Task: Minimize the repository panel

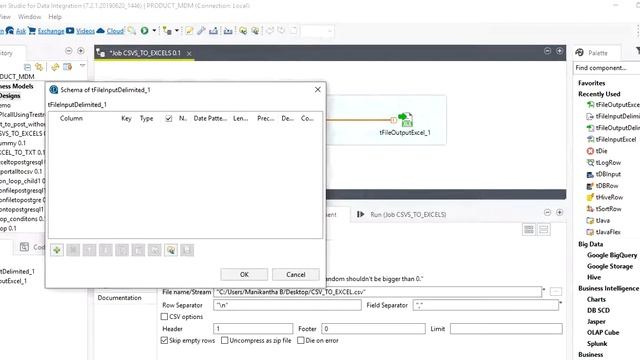Action: coord(69,51)
